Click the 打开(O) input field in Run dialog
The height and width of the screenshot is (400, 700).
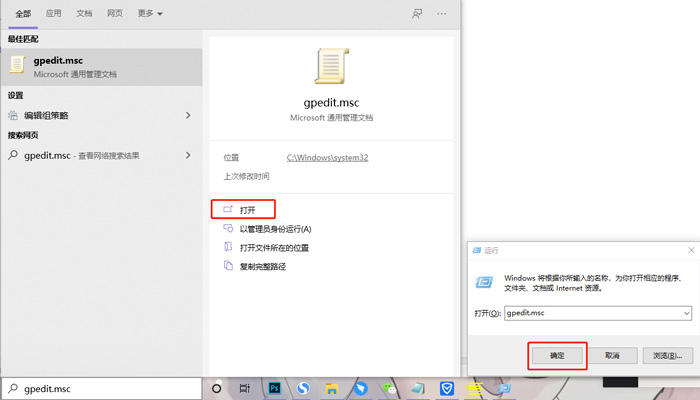coord(598,313)
